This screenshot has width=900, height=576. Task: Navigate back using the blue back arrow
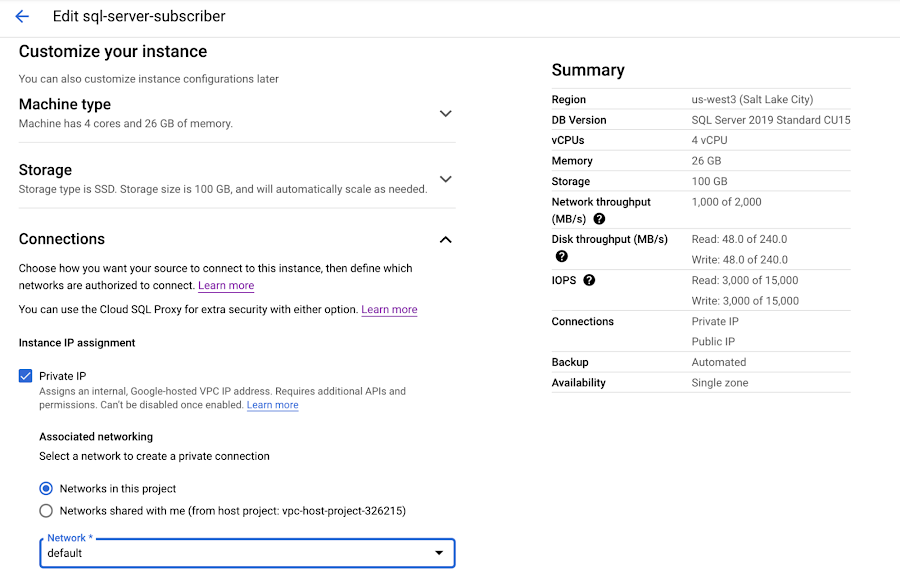[x=22, y=16]
